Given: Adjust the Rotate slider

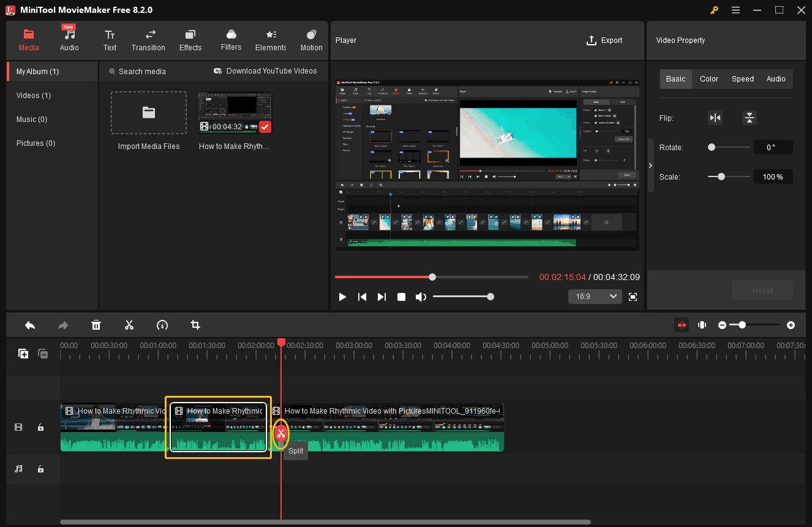Looking at the screenshot, I should click(729, 147).
